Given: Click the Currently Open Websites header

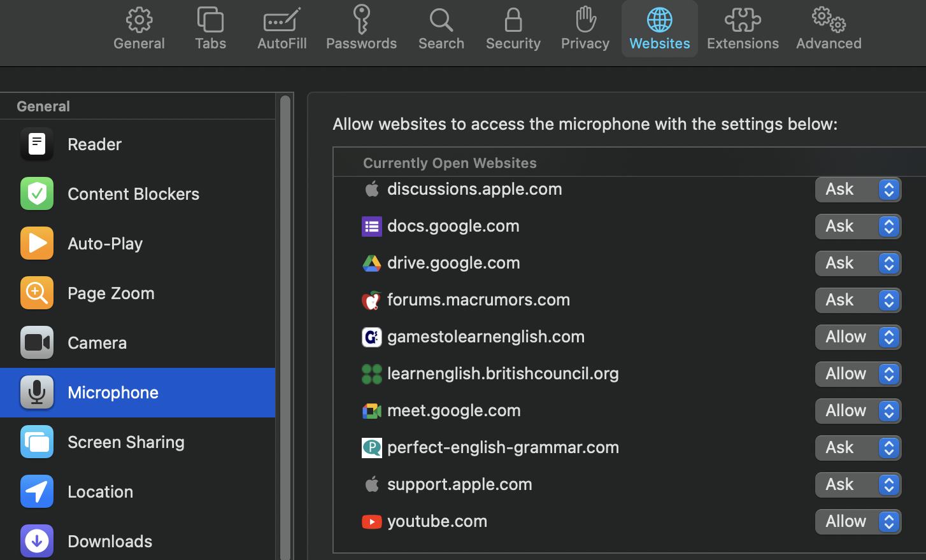Looking at the screenshot, I should pos(450,163).
